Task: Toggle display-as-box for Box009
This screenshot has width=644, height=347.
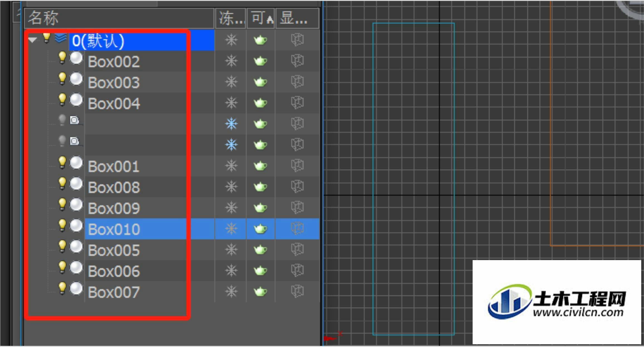Action: (297, 207)
